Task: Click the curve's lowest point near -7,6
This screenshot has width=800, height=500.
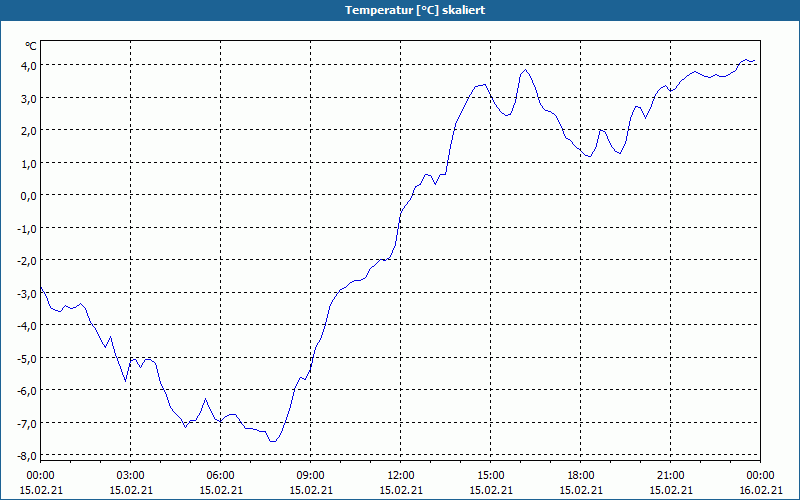Action: [273, 441]
